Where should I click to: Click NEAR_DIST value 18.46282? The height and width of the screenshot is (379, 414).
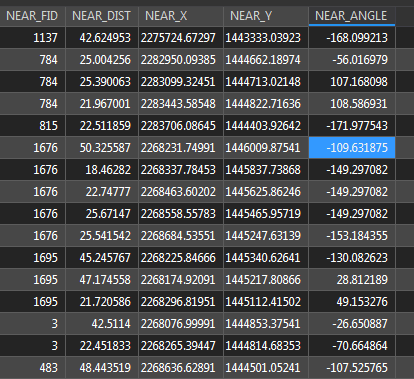[x=101, y=170]
